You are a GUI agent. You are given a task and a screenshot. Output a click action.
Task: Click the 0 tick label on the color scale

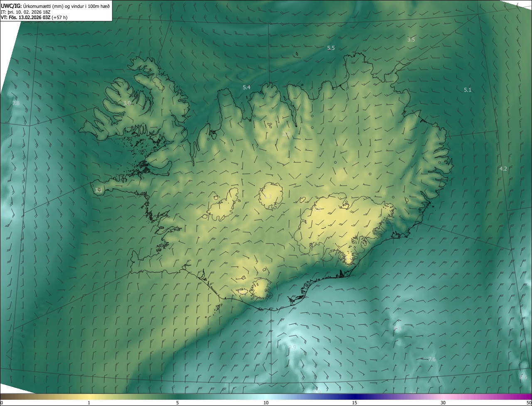pyautogui.click(x=2, y=403)
